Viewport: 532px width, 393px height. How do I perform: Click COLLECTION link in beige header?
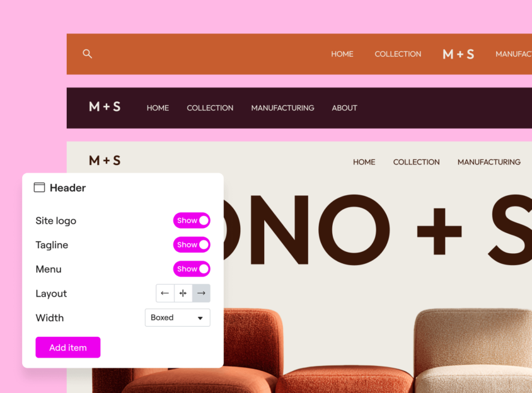[416, 162]
